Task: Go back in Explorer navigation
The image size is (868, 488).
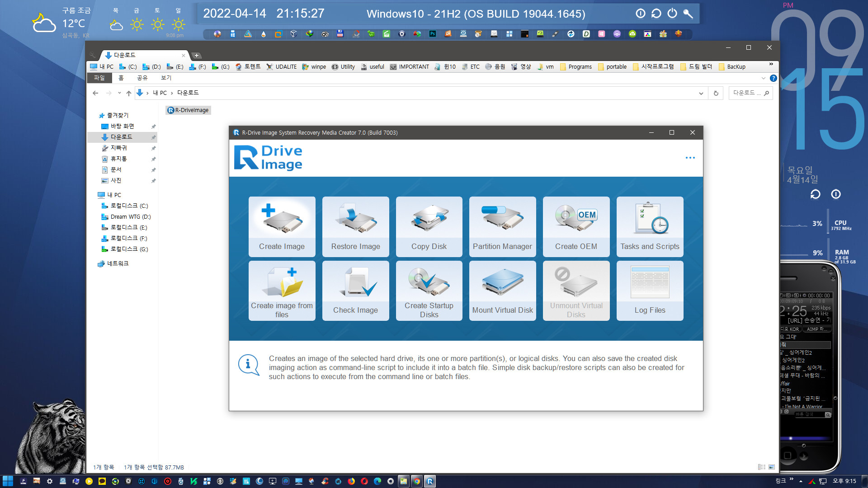Action: (x=95, y=93)
